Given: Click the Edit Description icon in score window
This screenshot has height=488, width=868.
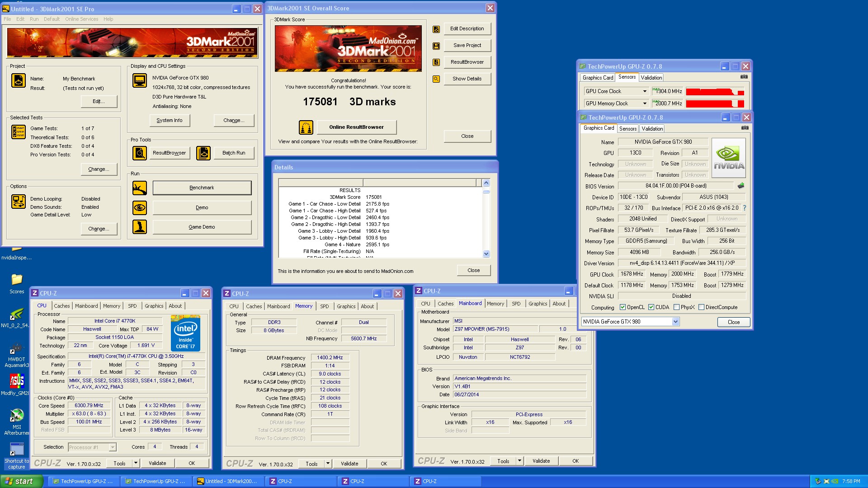Looking at the screenshot, I should [436, 29].
